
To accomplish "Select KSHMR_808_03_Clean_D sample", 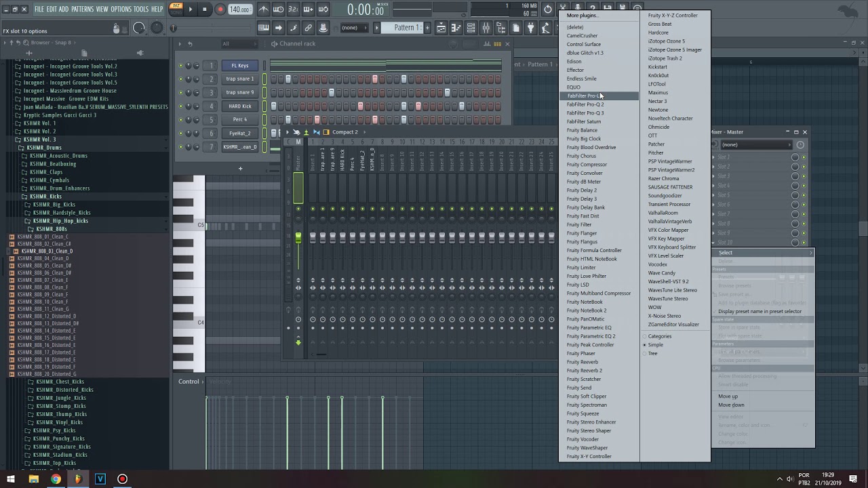I will (46, 251).
